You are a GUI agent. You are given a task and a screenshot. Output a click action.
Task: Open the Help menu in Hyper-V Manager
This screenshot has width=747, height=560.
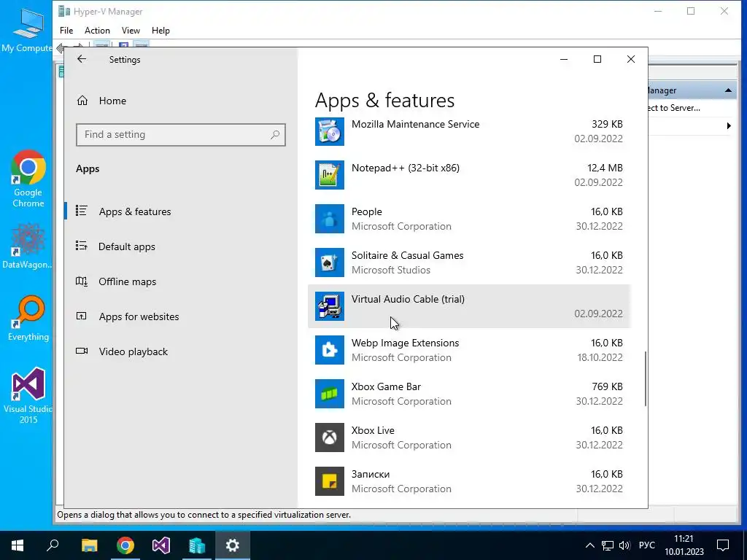pos(160,31)
